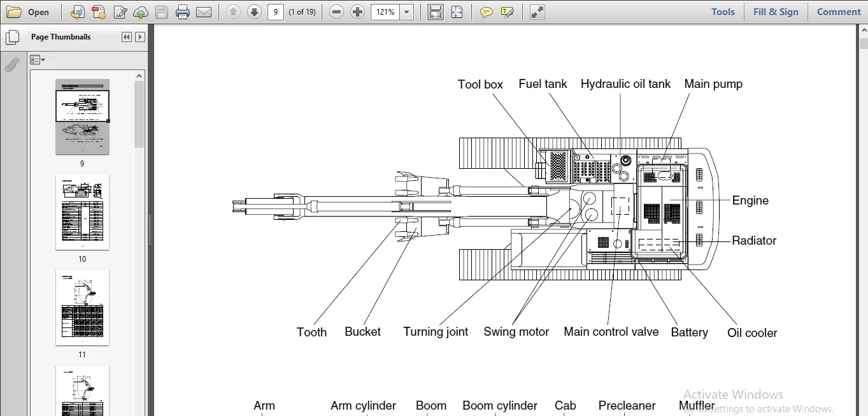Image resolution: width=868 pixels, height=416 pixels.
Task: Click the 'Swing motor' label
Action: point(516,331)
